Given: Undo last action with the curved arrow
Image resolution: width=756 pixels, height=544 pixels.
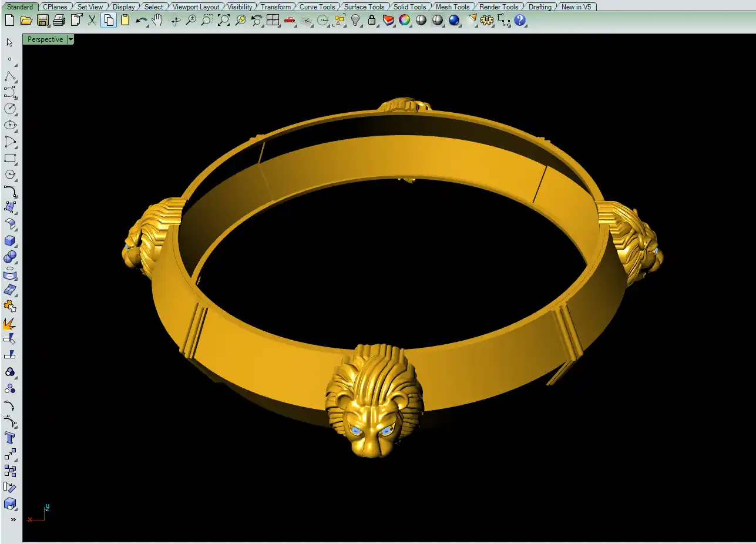Looking at the screenshot, I should 142,20.
